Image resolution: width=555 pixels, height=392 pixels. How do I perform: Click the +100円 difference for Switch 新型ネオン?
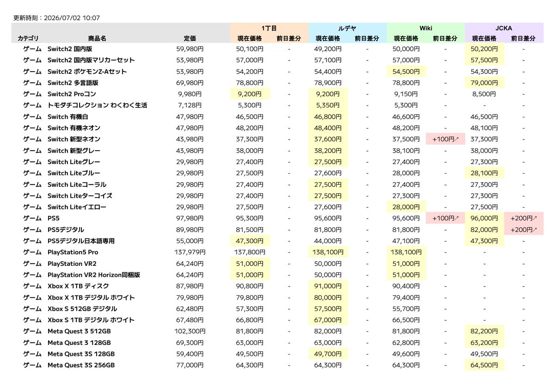(x=445, y=139)
